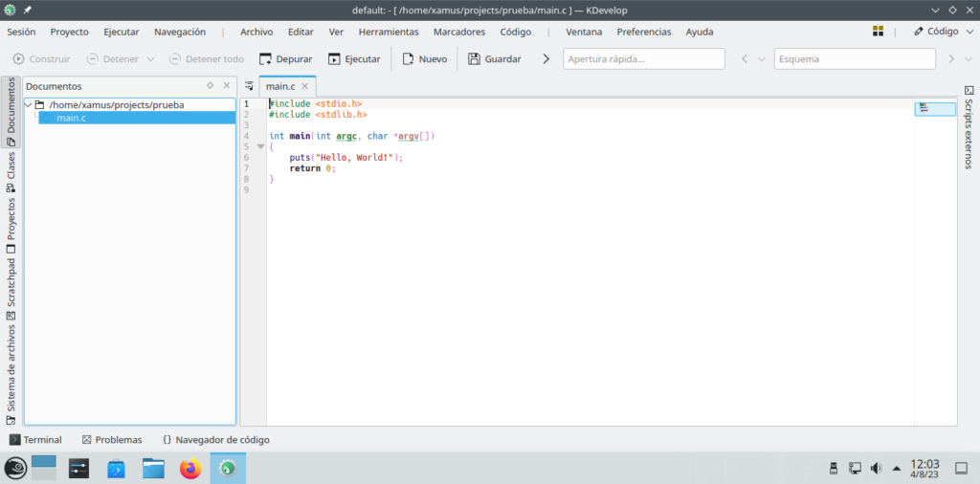Open the Proyectos side panel tab
The width and height of the screenshot is (980, 484).
(x=11, y=225)
